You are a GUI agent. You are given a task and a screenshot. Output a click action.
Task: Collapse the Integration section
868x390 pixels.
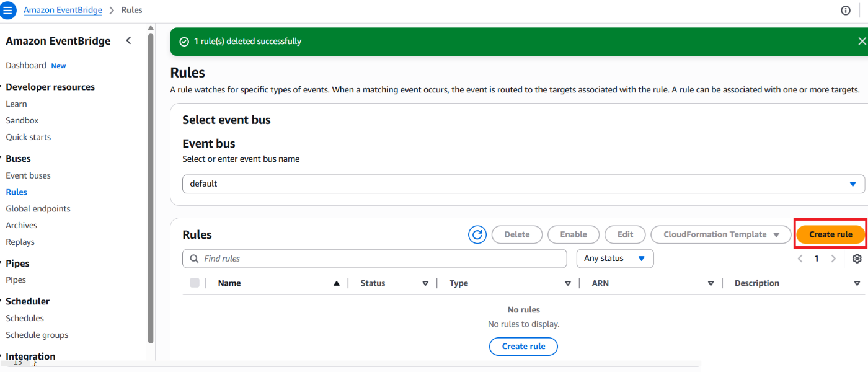click(30, 356)
